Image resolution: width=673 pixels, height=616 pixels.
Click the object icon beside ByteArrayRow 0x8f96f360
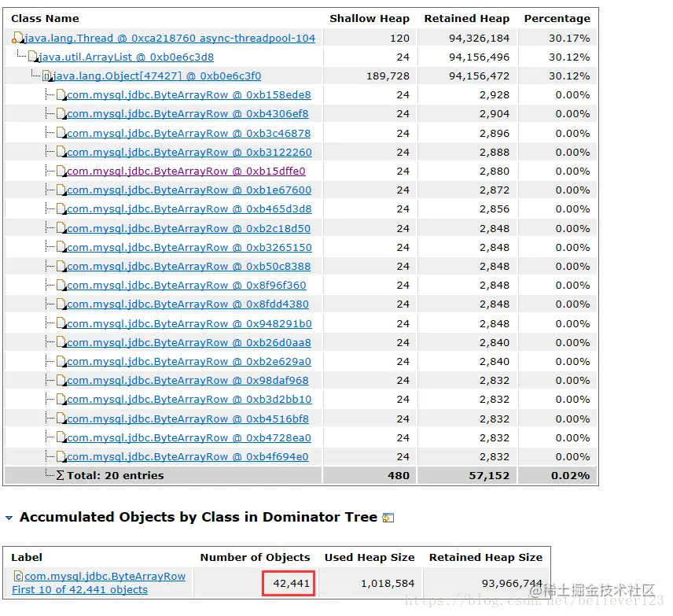tap(61, 286)
